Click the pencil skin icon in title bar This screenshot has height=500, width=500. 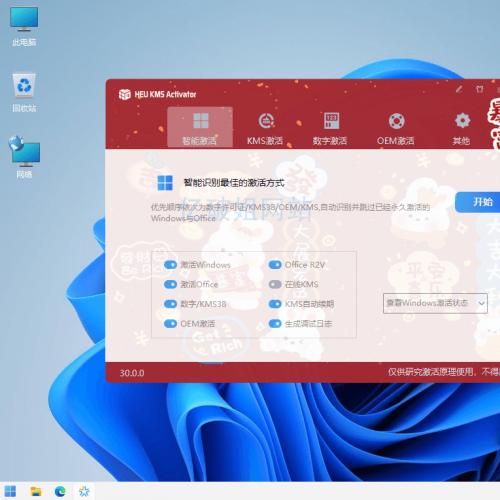(459, 89)
